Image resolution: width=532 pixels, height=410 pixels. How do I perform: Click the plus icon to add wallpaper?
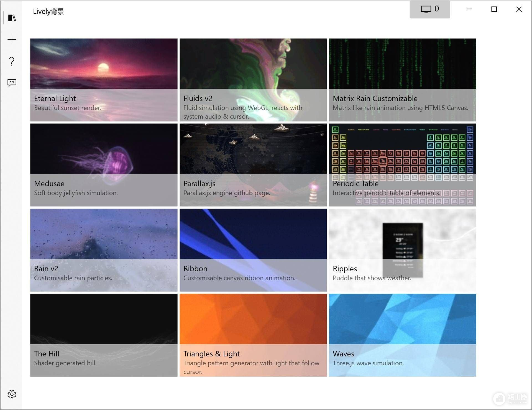(x=12, y=40)
